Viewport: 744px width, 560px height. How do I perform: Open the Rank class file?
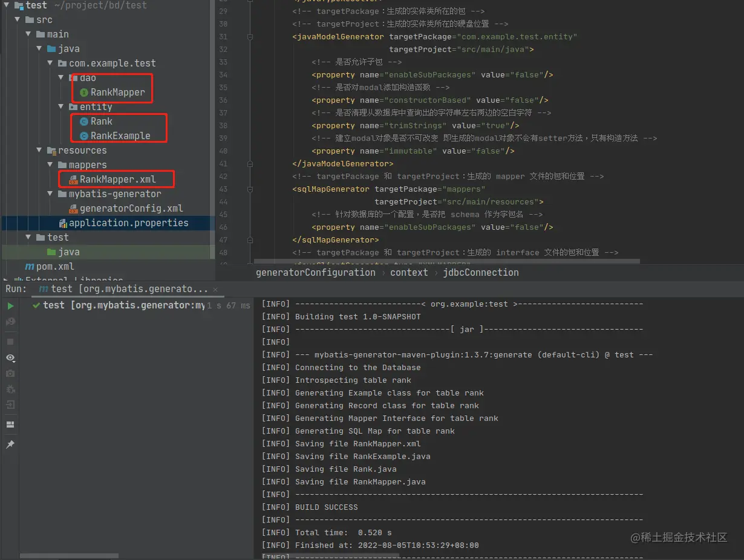pyautogui.click(x=102, y=121)
